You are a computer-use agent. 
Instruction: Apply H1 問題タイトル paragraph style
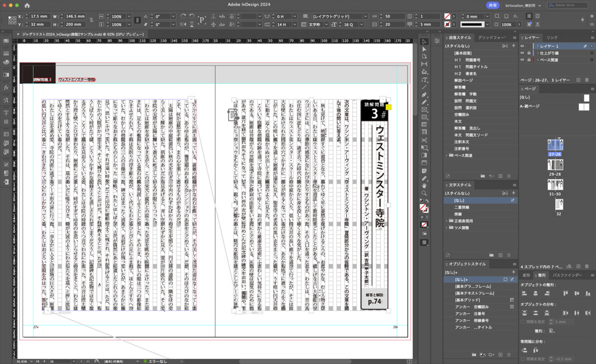(480, 67)
